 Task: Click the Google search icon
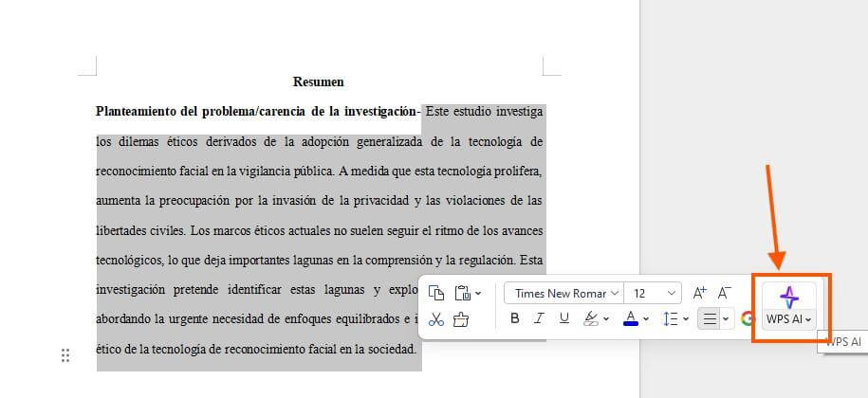[748, 319]
